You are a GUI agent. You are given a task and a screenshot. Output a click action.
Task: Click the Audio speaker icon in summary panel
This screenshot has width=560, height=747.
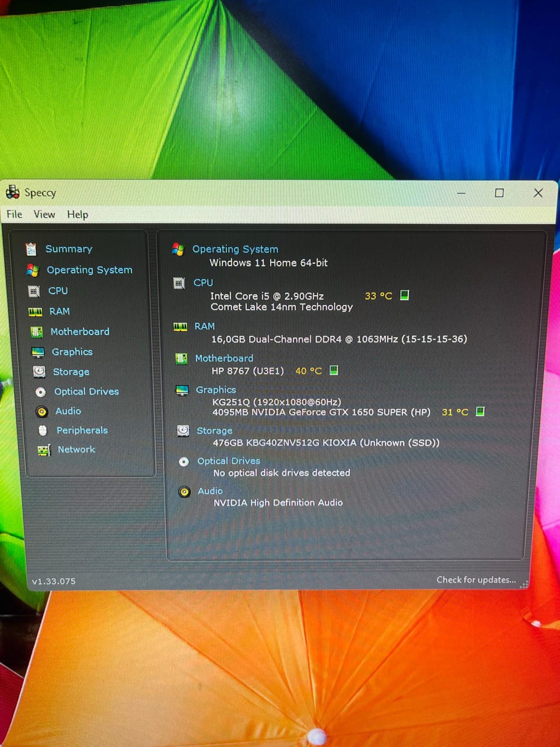coord(184,491)
